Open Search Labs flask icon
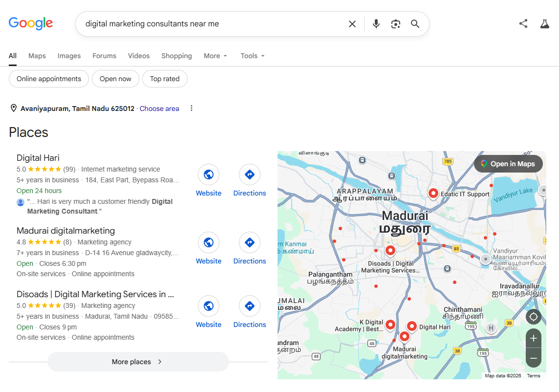This screenshot has height=392, width=559. 544,24
